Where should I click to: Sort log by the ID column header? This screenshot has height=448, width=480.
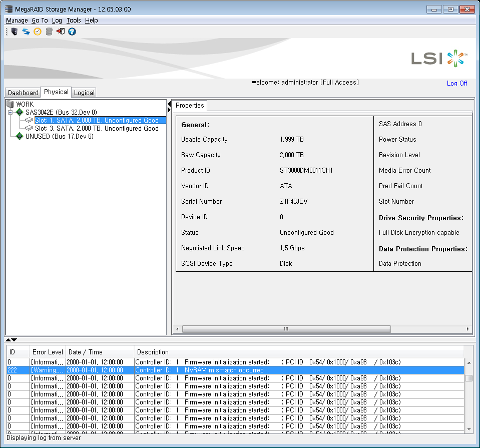pos(18,352)
